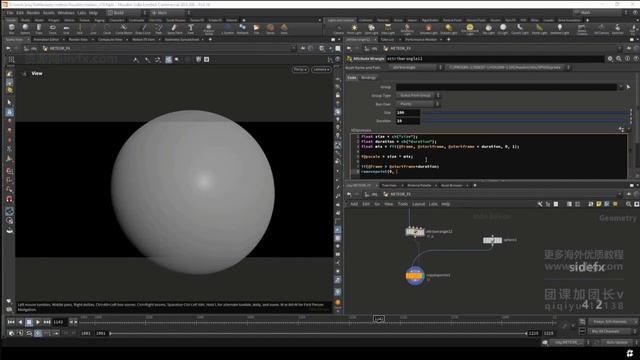Select the Grid shelf tool
Image resolution: width=640 pixels, height=360 pixels.
tap(66, 29)
